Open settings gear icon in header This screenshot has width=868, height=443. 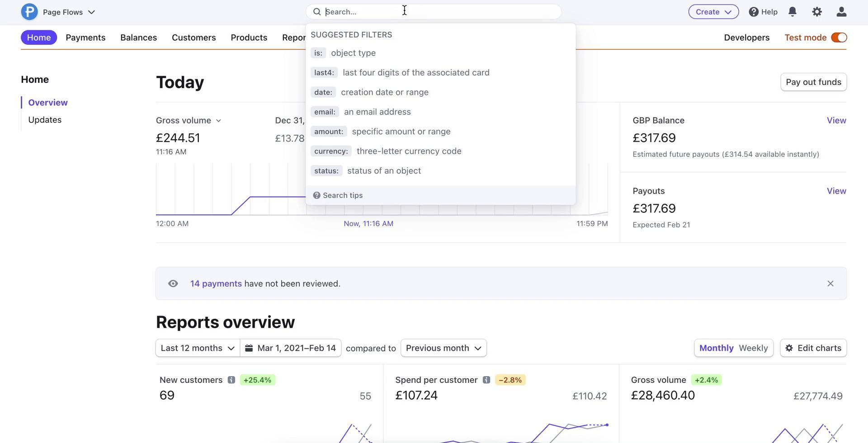coord(816,12)
